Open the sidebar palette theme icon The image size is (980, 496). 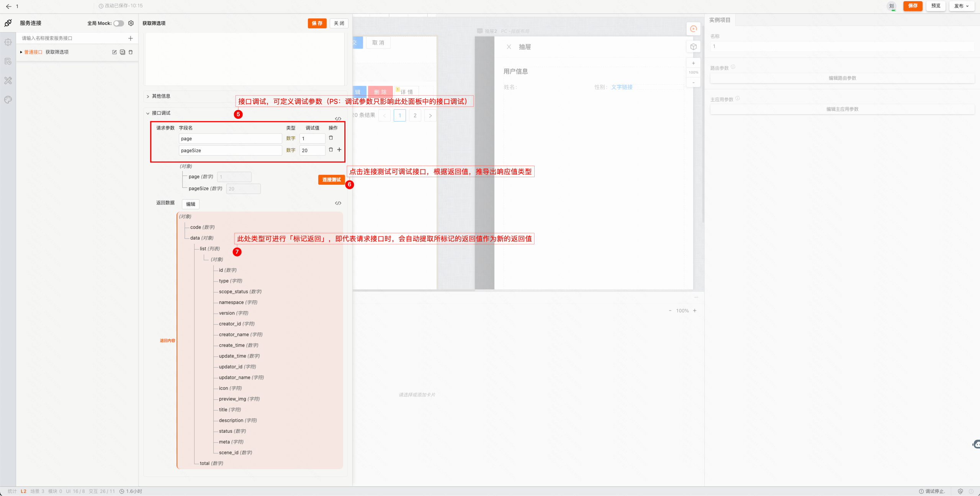(8, 100)
